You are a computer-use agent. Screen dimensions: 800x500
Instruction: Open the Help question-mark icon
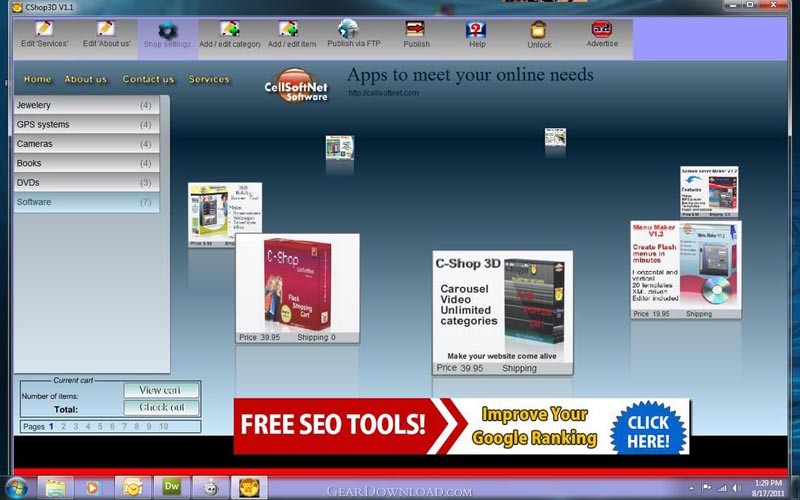point(476,29)
